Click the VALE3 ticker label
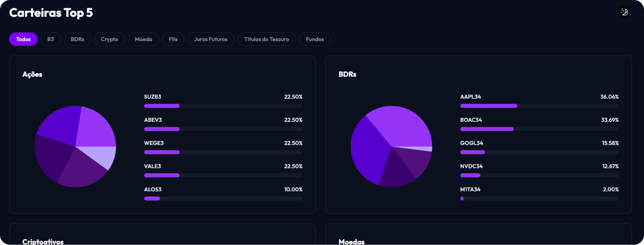Viewport: 644px width, 245px height. point(153,166)
